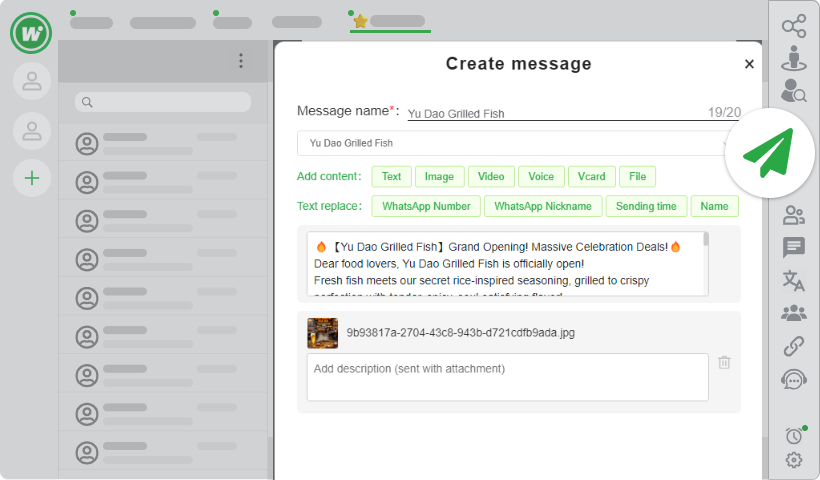Viewport: 820px width, 480px height.
Task: Open the settings gear icon
Action: pos(794,460)
